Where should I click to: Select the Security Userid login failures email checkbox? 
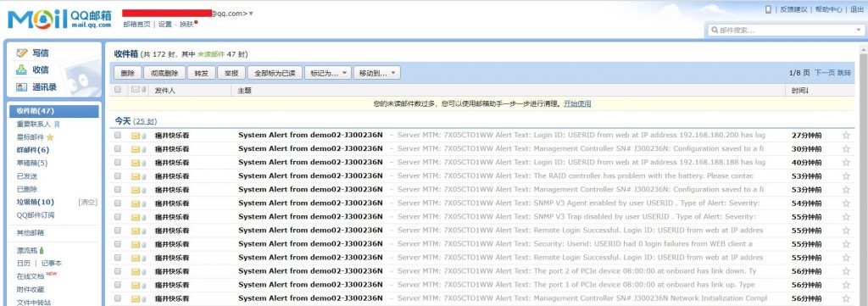click(117, 244)
